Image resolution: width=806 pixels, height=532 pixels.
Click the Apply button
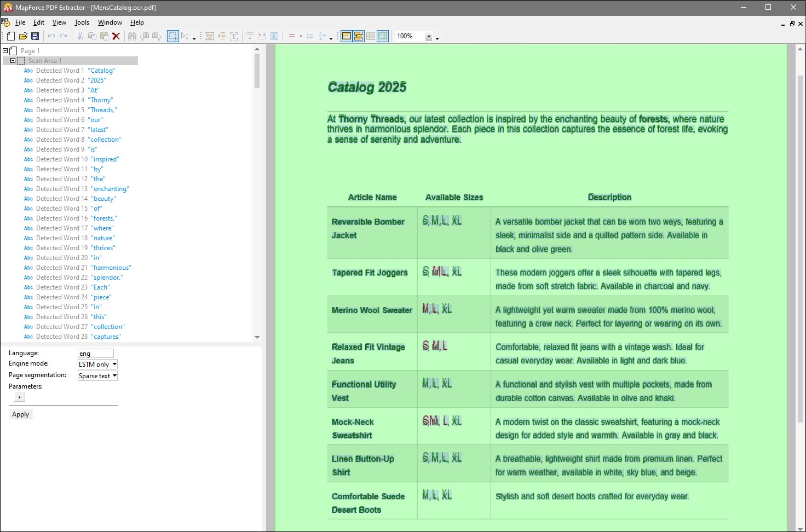[x=21, y=414]
